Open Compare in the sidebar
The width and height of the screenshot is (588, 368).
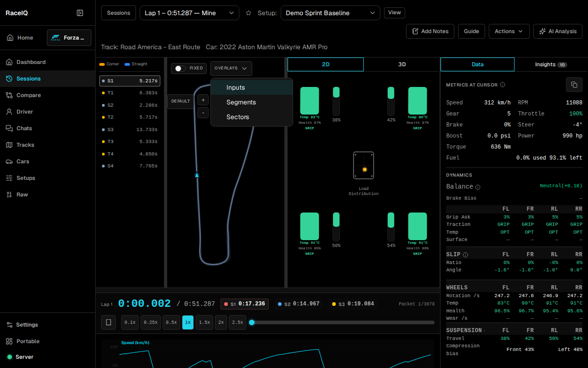click(48, 95)
